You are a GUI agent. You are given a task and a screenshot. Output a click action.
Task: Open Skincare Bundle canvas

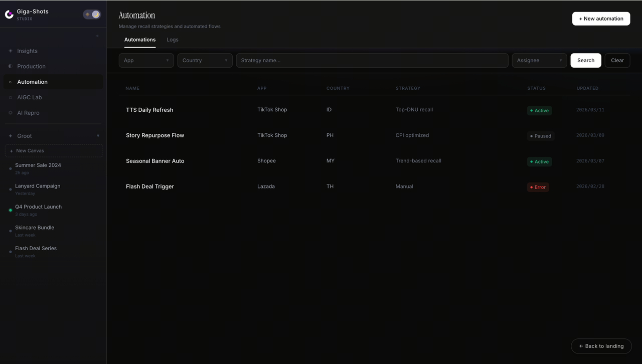[54, 231]
